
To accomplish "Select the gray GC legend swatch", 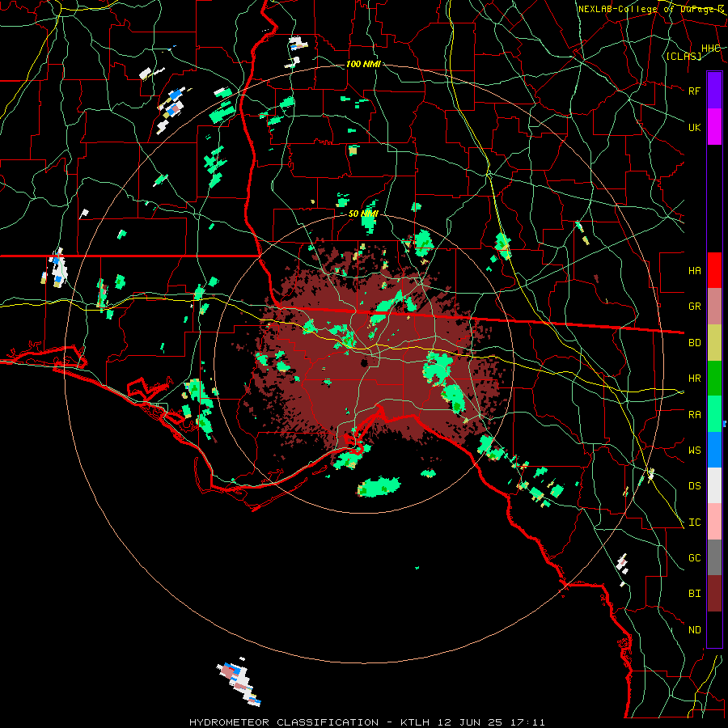I will tap(714, 557).
